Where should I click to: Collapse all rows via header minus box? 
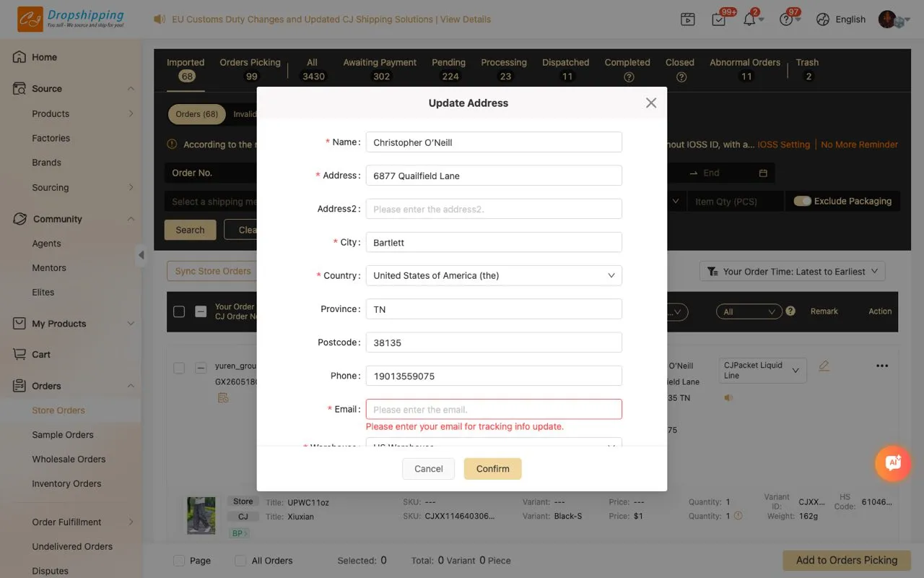[201, 311]
